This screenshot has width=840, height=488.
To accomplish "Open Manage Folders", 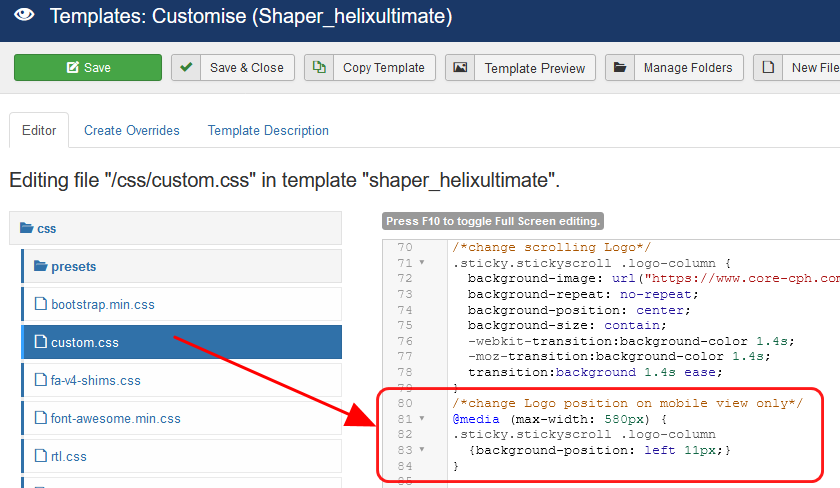I will tap(675, 68).
